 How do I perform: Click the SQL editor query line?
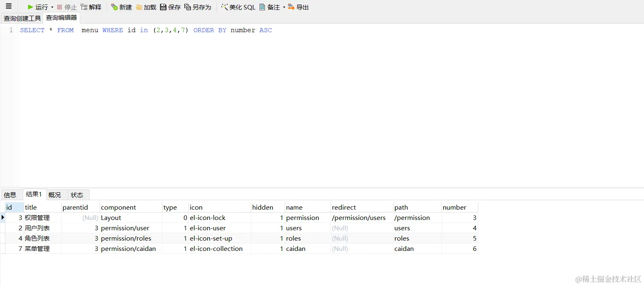point(146,30)
